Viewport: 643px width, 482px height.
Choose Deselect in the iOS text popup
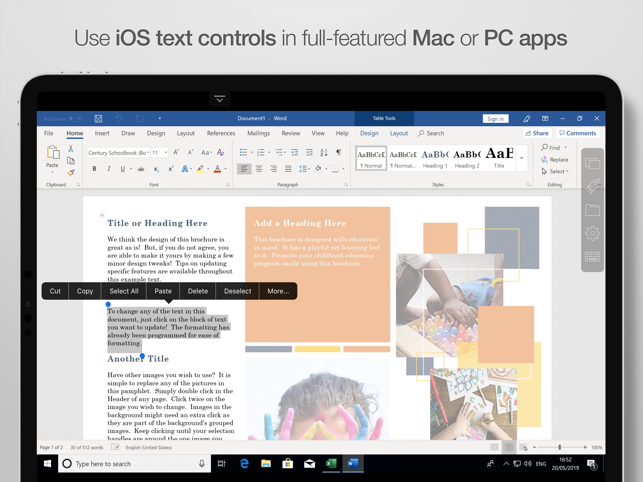[x=237, y=291]
